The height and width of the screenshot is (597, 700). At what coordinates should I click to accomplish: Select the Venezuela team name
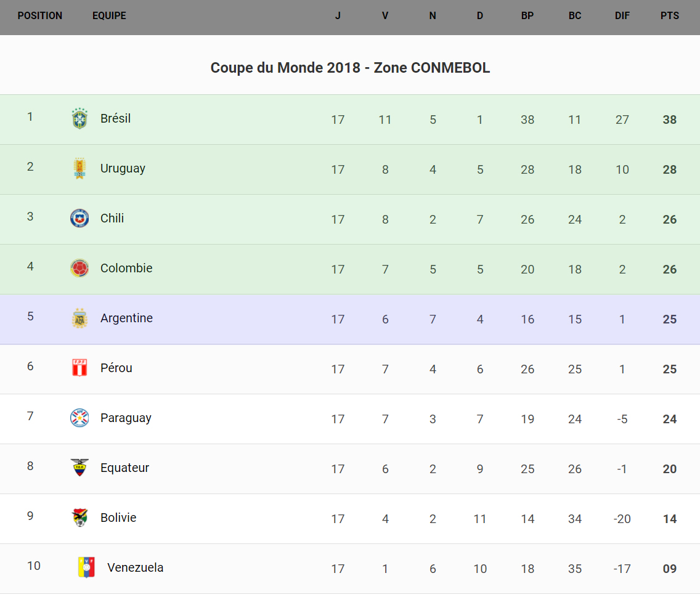(x=136, y=567)
